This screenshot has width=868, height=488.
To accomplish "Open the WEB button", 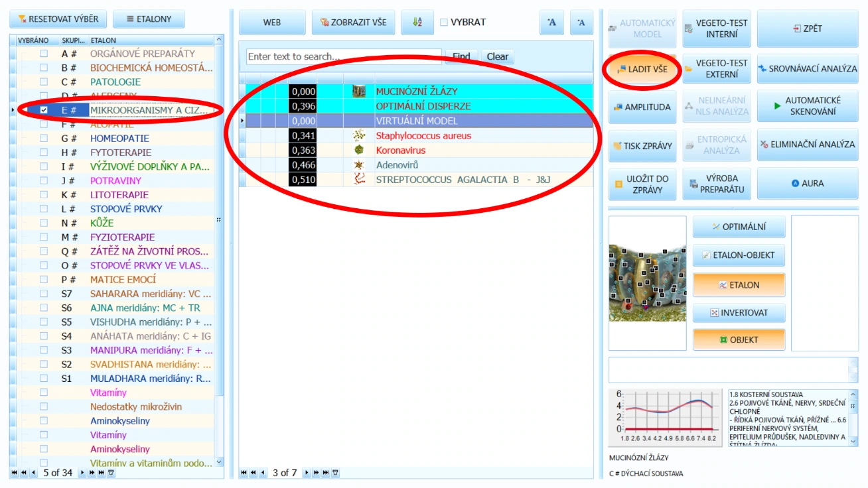I will (x=272, y=22).
